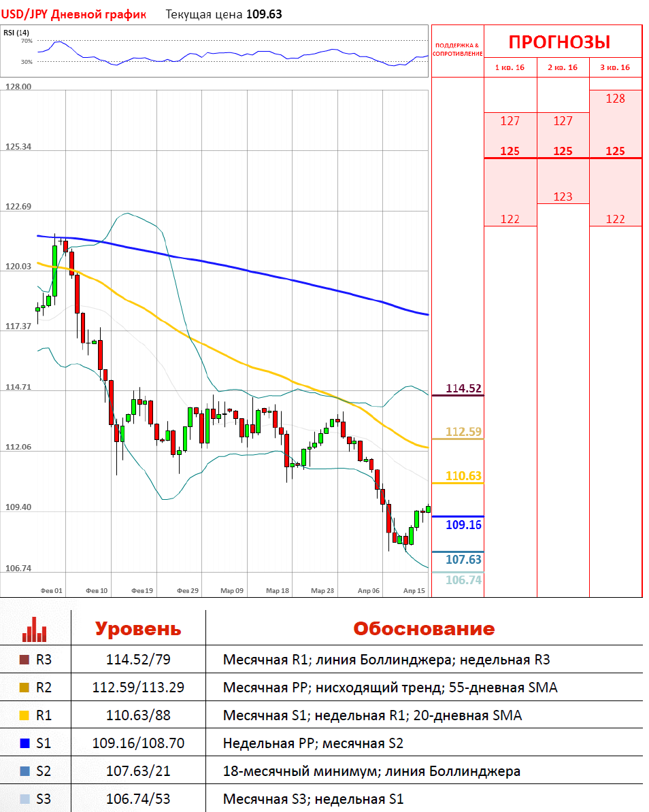Click the USD/JPY Дневной график title
This screenshot has width=649, height=812.
(x=73, y=14)
